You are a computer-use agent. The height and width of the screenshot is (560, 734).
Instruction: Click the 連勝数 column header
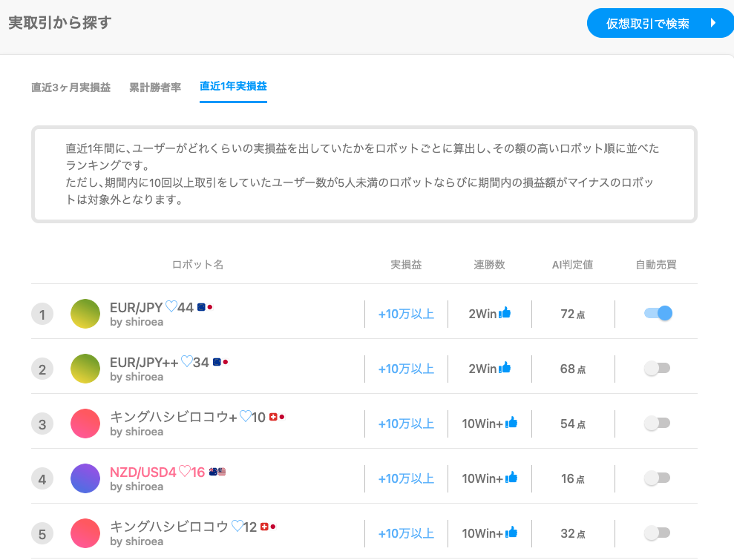pos(489,265)
